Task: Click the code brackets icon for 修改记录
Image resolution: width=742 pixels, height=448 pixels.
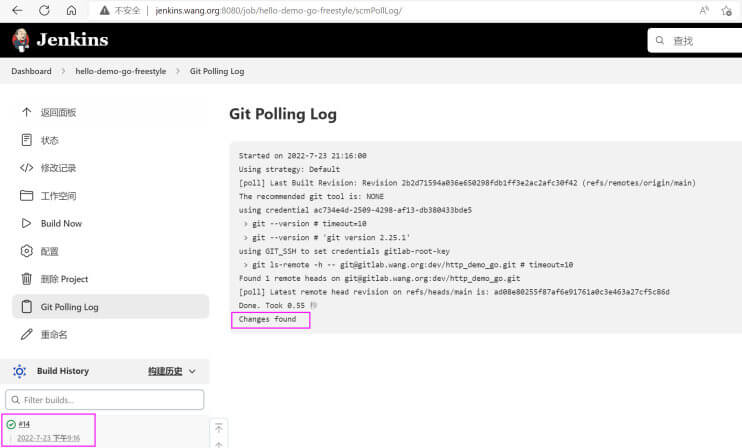Action: pos(26,168)
